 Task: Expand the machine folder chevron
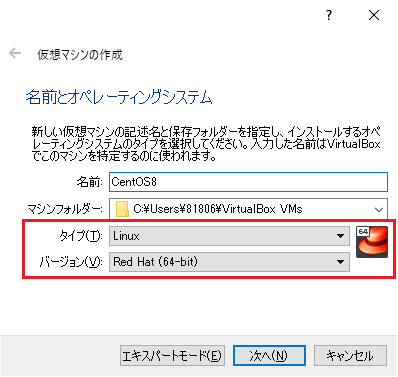click(x=379, y=210)
